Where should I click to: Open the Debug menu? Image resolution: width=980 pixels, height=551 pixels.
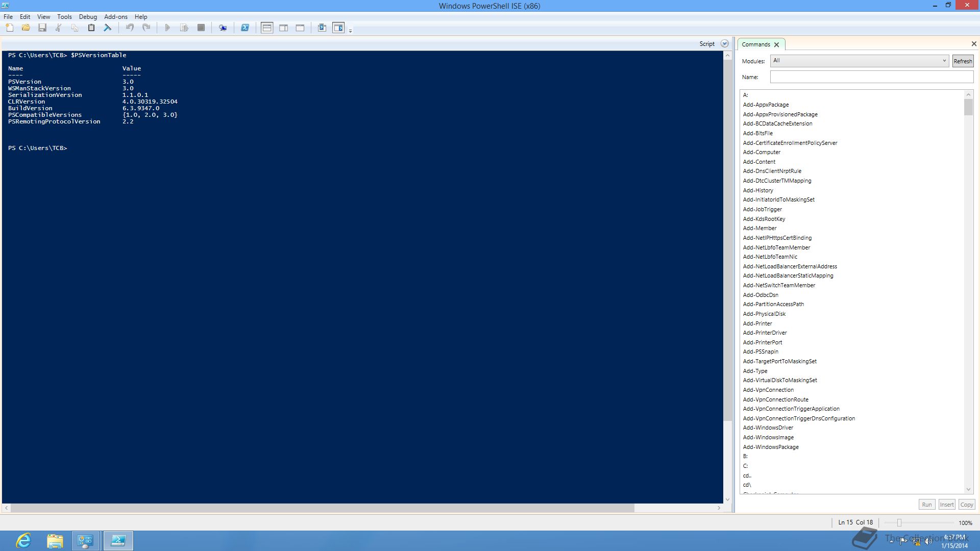click(x=88, y=17)
